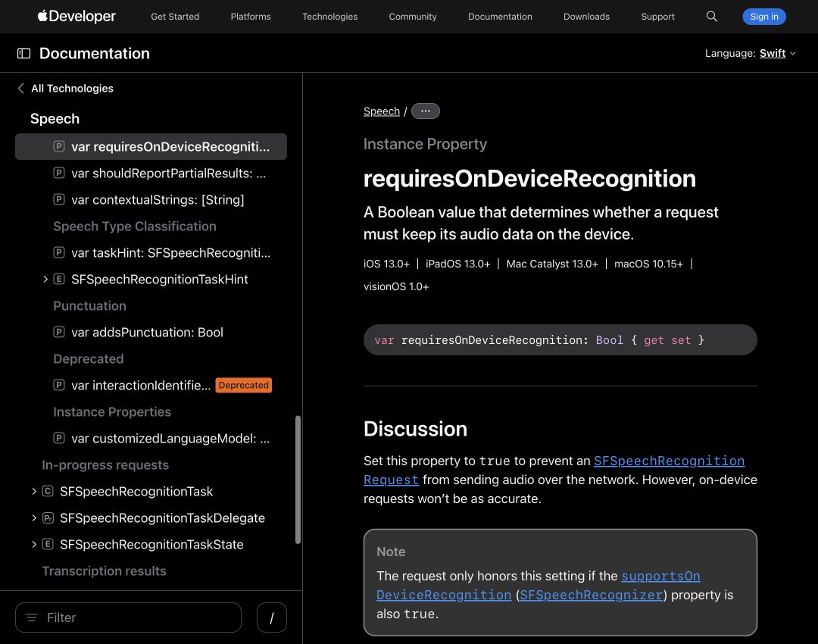818x644 pixels.
Task: Click C icon beside SFSpeechRecognitionTask
Action: pos(48,491)
